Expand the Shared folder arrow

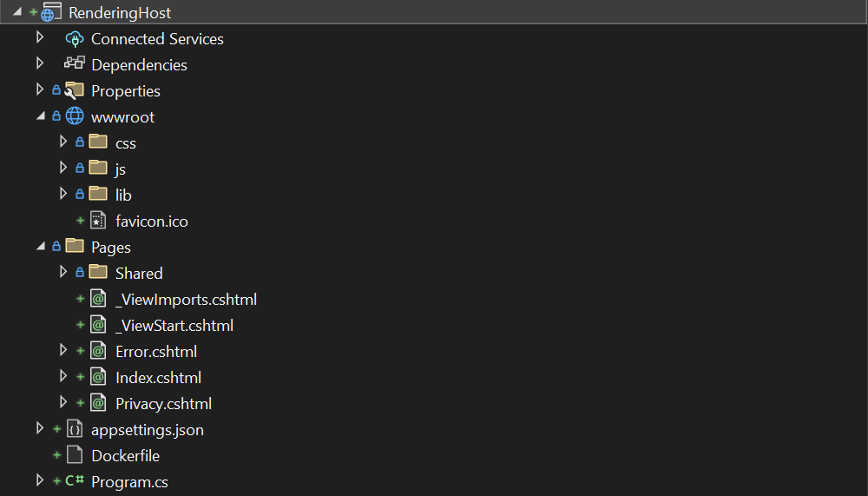[63, 272]
